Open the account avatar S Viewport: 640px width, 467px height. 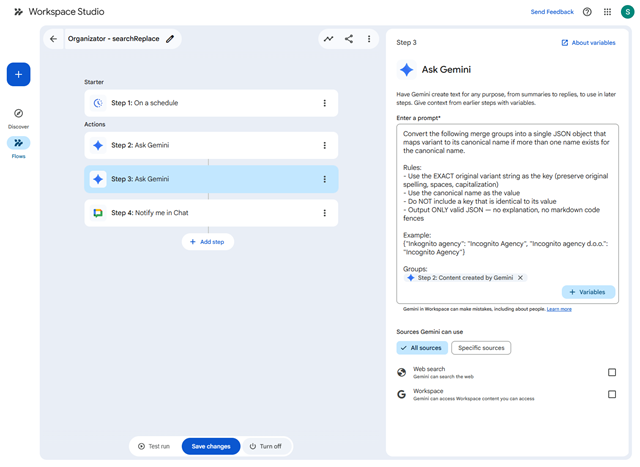tap(627, 12)
